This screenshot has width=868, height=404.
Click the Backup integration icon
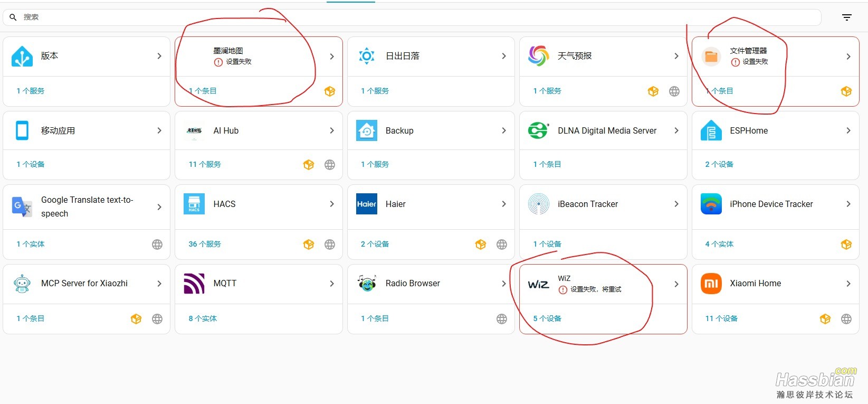coord(367,130)
